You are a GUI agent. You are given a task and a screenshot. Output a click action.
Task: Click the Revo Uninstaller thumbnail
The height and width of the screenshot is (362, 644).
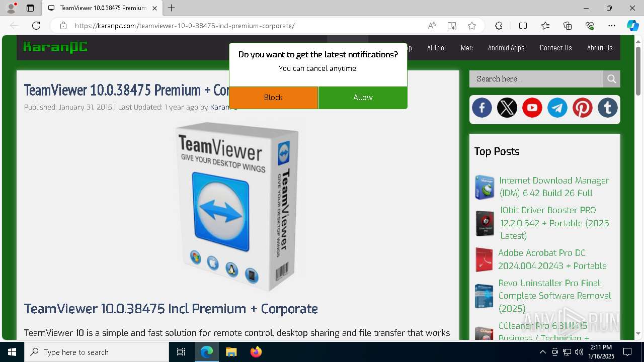point(484,296)
